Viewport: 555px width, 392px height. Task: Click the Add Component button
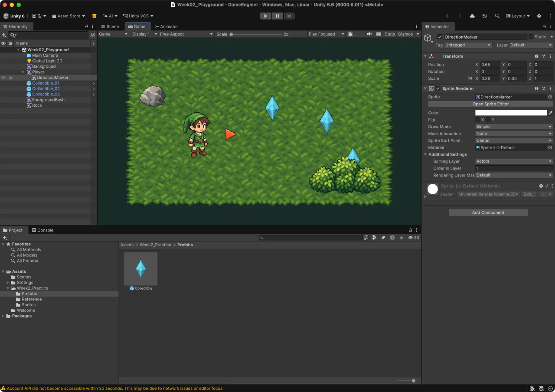pyautogui.click(x=488, y=212)
